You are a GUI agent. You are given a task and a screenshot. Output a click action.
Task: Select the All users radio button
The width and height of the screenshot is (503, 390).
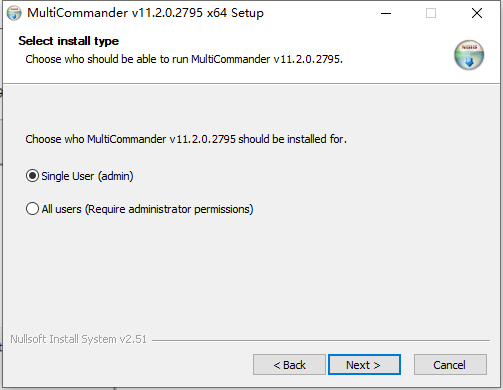(x=32, y=209)
